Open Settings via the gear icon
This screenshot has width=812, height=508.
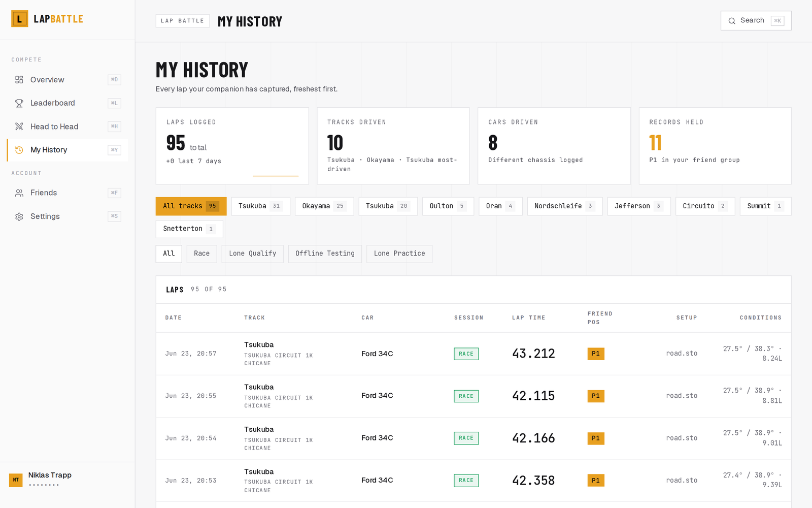point(19,216)
